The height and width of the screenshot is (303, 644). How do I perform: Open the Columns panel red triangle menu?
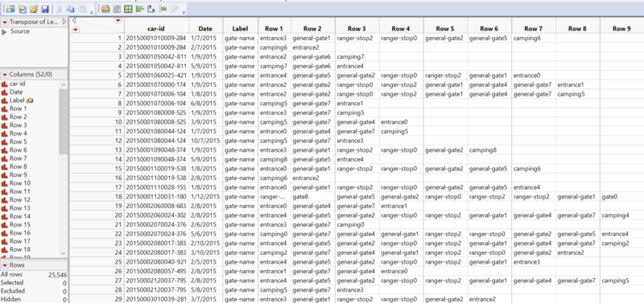[x=5, y=75]
